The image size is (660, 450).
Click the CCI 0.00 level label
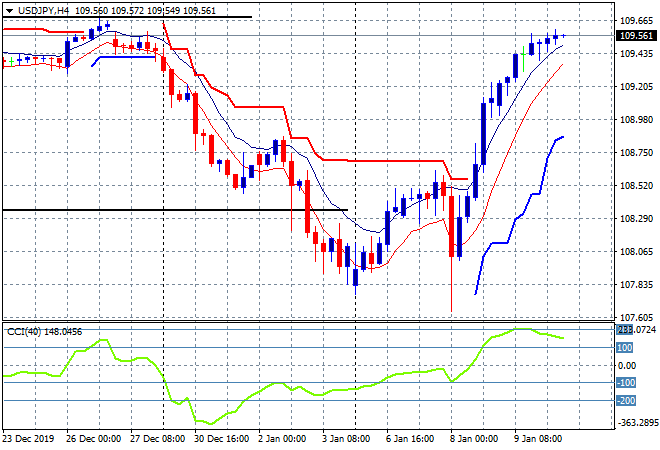coord(628,366)
